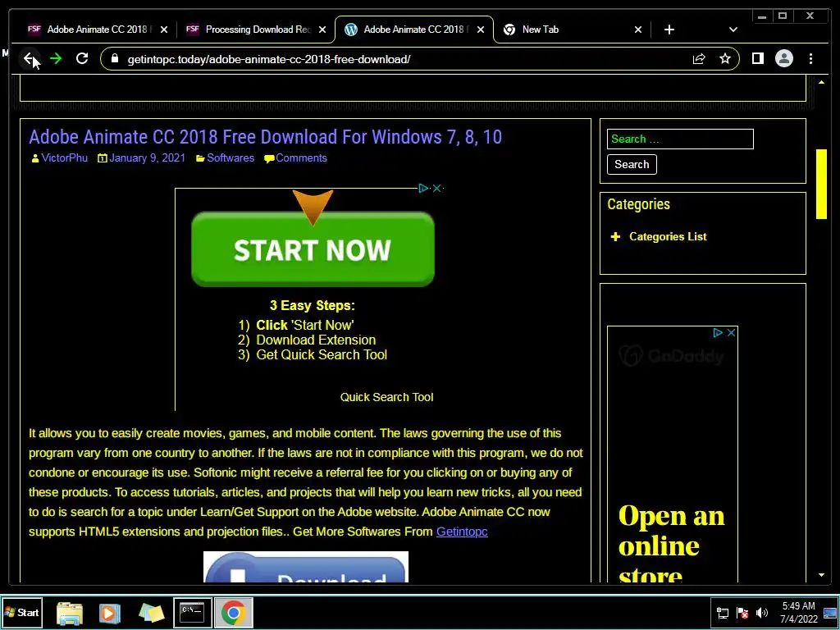Open the January 9, 2021 date link
840x630 pixels.
147,158
